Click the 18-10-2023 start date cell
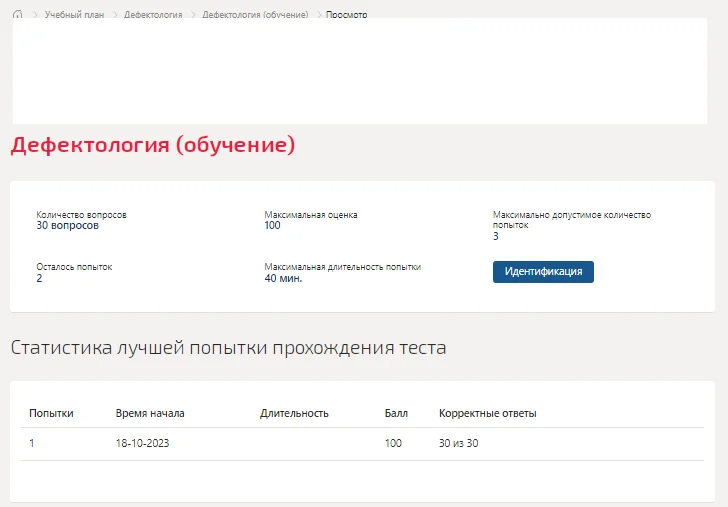This screenshot has width=728, height=507. [143, 443]
